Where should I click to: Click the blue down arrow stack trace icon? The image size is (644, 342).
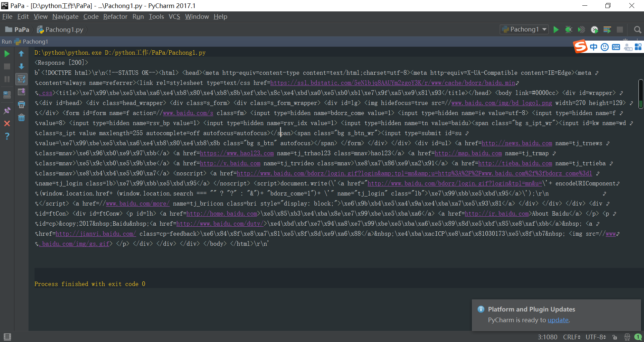pos(21,66)
